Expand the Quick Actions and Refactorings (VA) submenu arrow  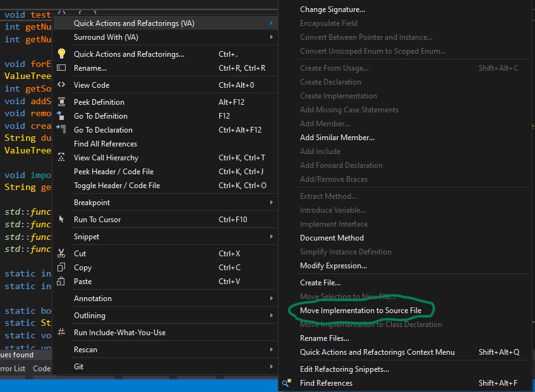[271, 23]
